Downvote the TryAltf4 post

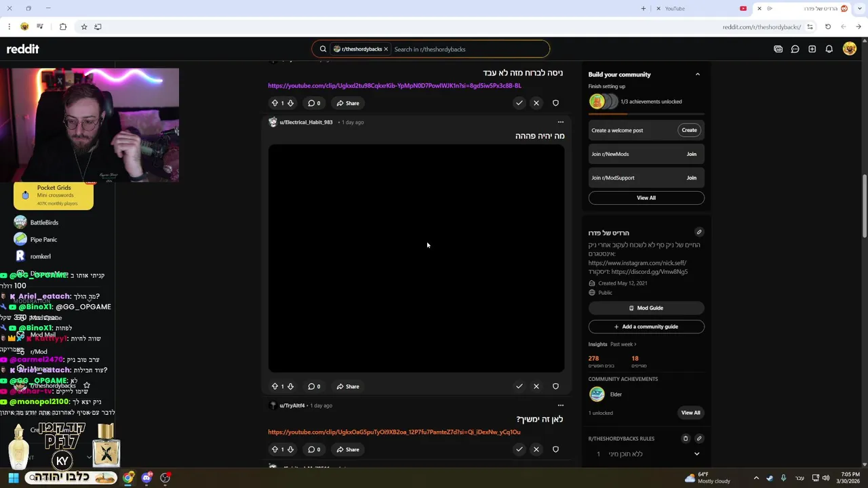[290, 449]
